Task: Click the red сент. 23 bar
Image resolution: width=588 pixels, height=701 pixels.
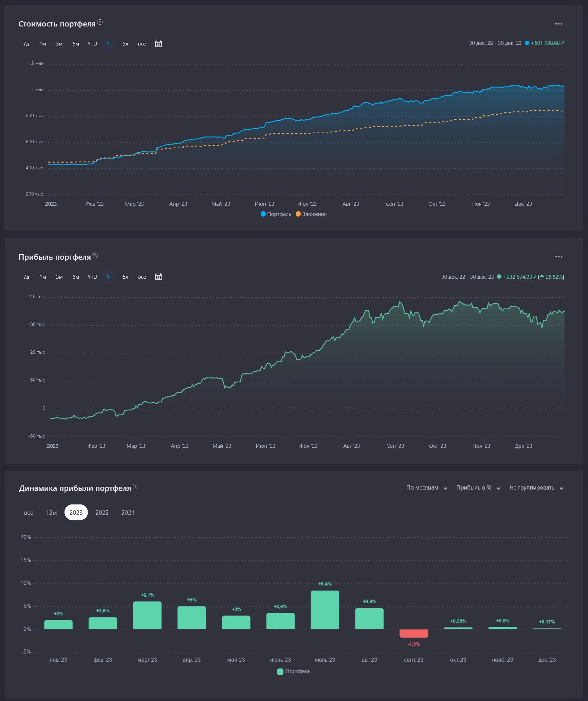Action: click(414, 633)
